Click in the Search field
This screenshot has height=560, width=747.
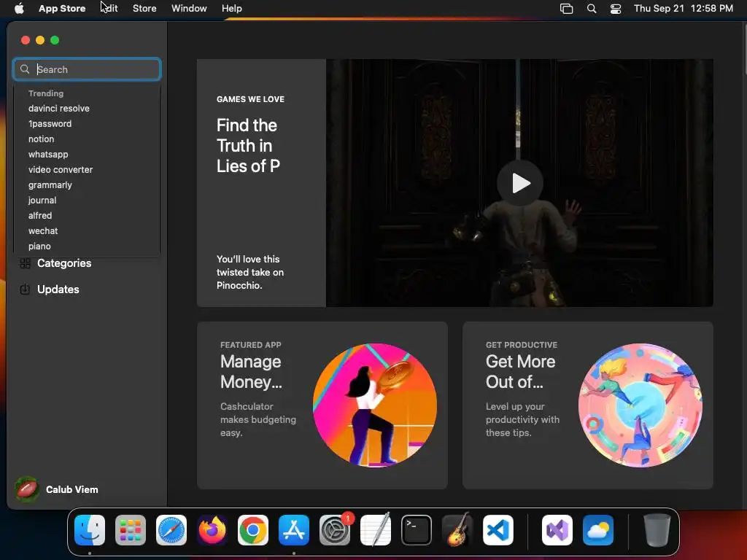point(87,69)
